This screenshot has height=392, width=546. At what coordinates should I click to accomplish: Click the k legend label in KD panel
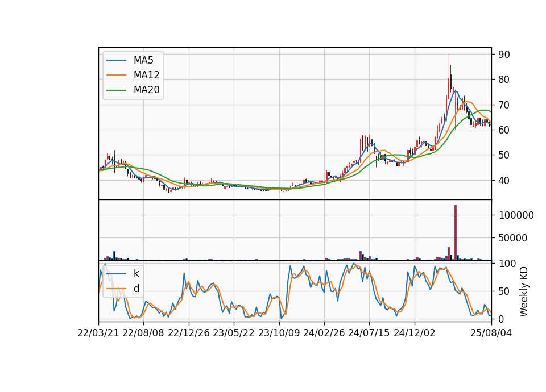pyautogui.click(x=136, y=273)
